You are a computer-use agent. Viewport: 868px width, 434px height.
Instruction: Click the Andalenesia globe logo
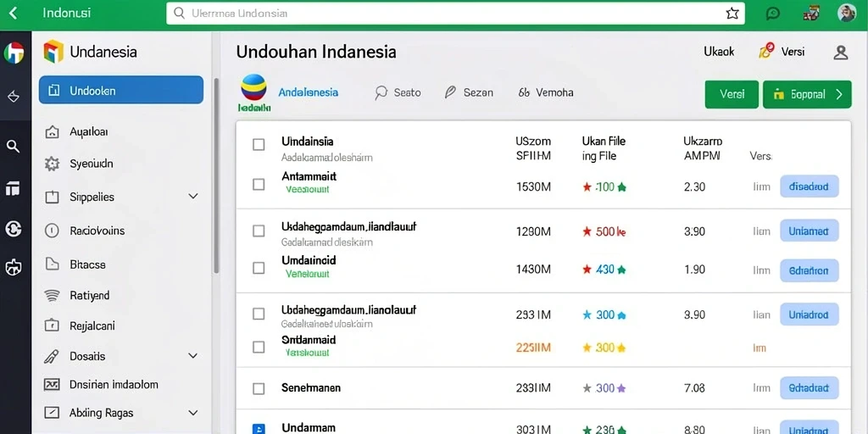tap(254, 87)
